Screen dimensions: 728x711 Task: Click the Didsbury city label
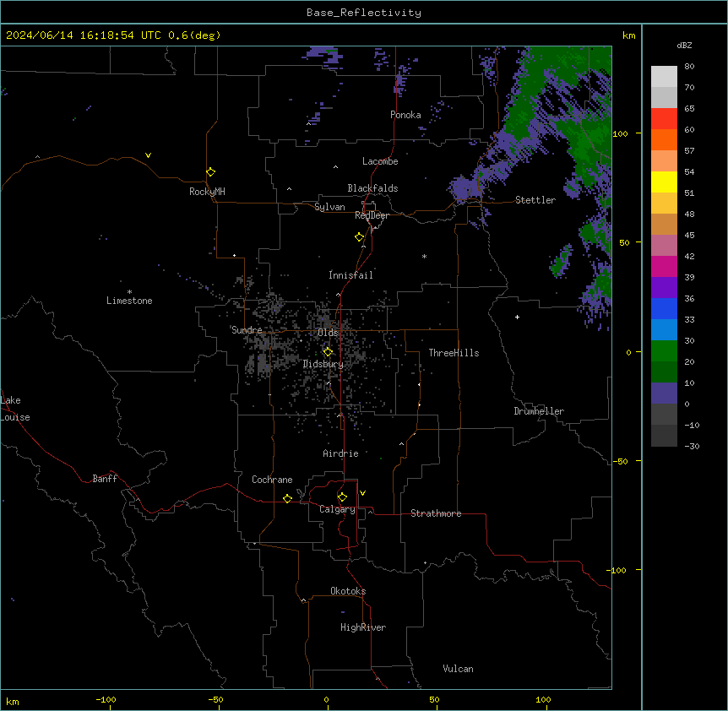(323, 364)
